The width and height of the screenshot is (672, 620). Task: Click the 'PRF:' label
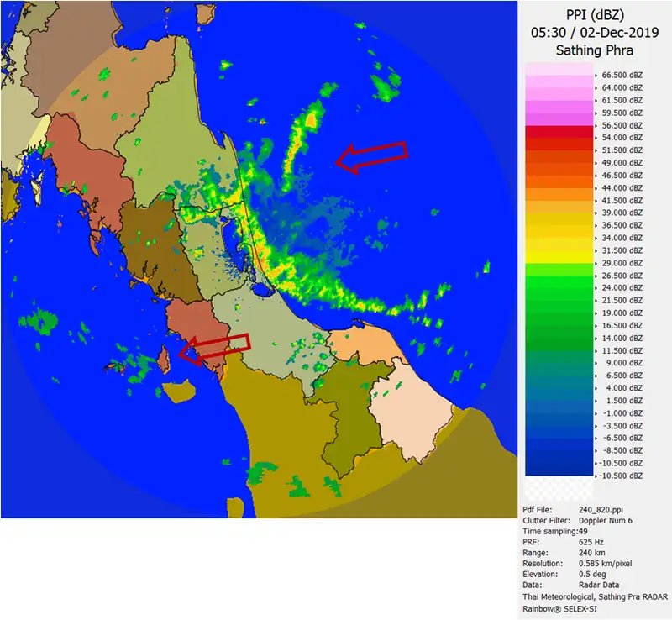(x=531, y=542)
